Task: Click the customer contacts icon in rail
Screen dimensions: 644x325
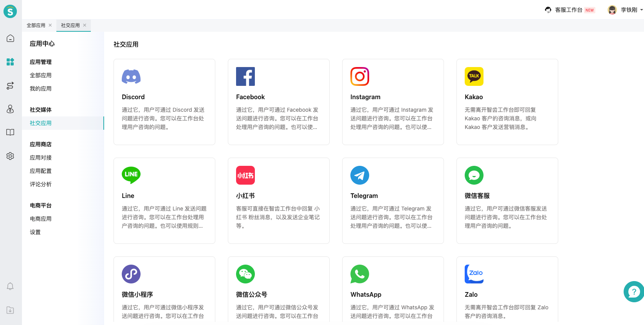Action: (x=11, y=109)
